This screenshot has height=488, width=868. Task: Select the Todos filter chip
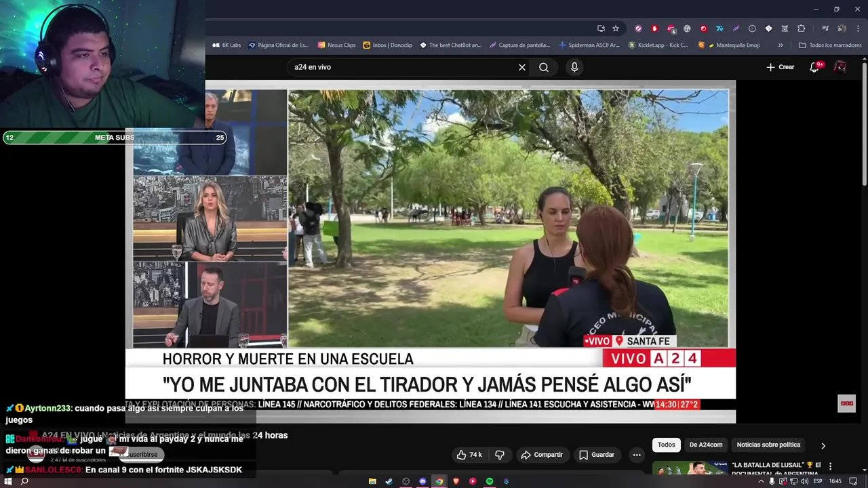point(666,445)
